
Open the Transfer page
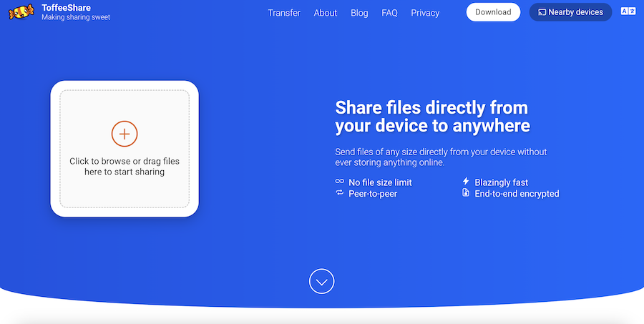coord(284,13)
